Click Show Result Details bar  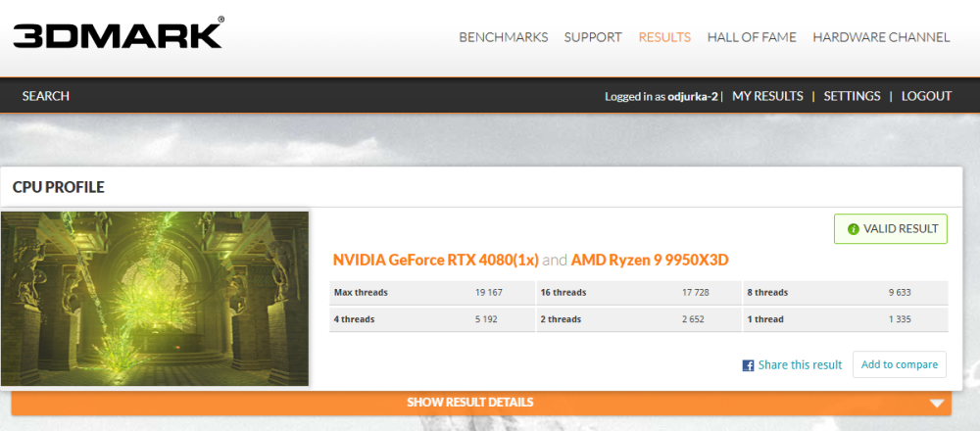click(481, 403)
